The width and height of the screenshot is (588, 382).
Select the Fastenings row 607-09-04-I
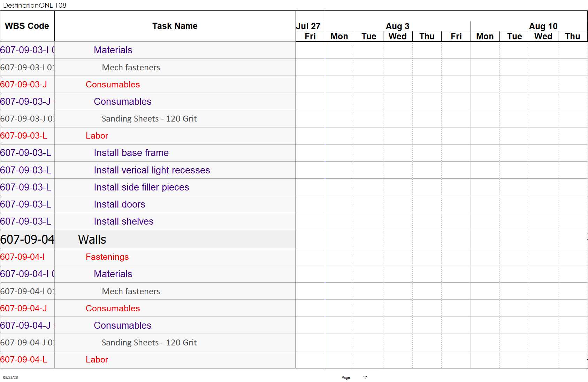175,257
